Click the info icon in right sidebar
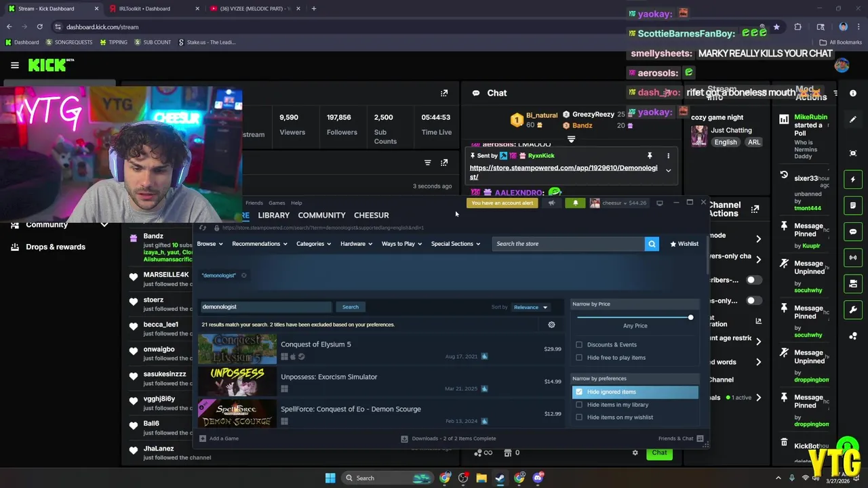 coord(853,93)
